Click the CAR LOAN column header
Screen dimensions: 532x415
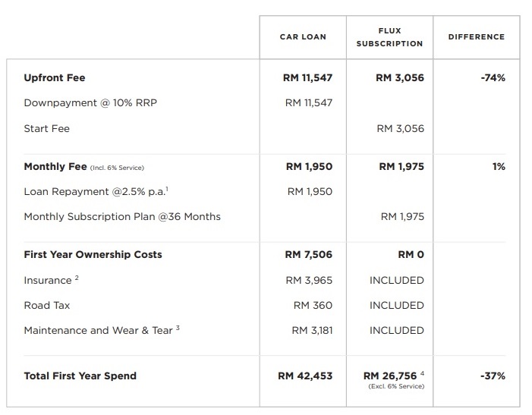[303, 37]
